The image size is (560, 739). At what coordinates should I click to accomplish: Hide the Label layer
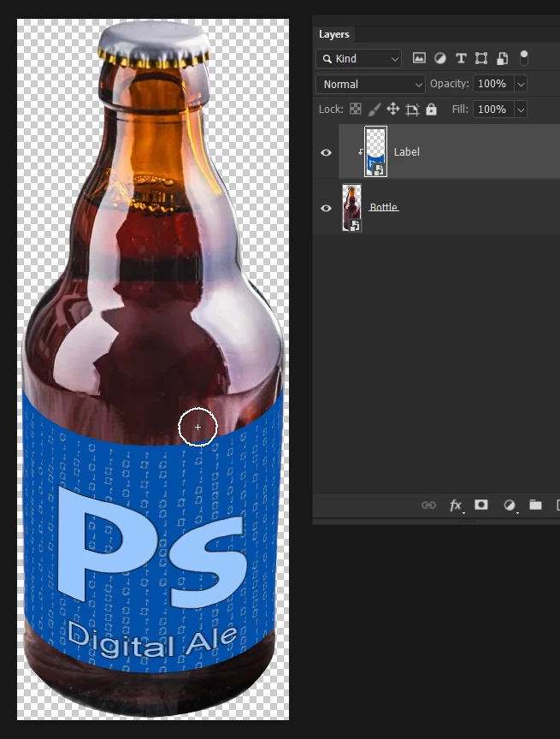(x=326, y=152)
